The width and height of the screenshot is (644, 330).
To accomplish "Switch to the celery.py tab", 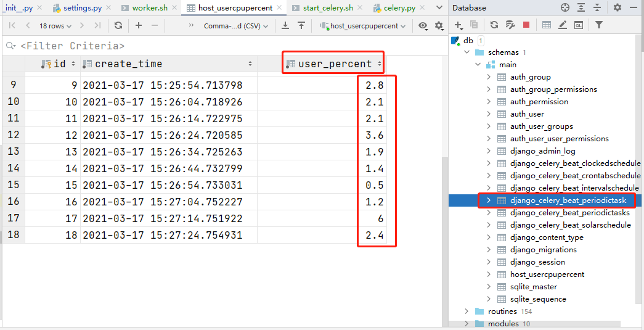I will pos(398,8).
